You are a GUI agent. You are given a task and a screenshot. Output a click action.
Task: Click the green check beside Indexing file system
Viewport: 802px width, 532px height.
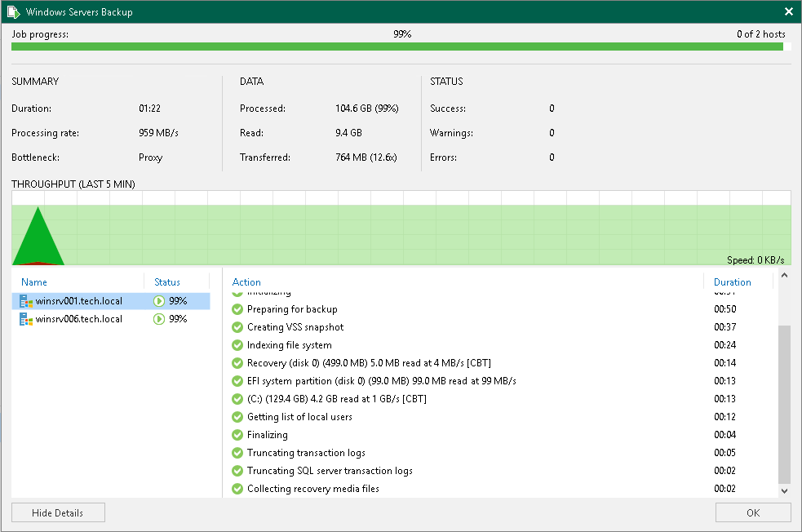(237, 345)
